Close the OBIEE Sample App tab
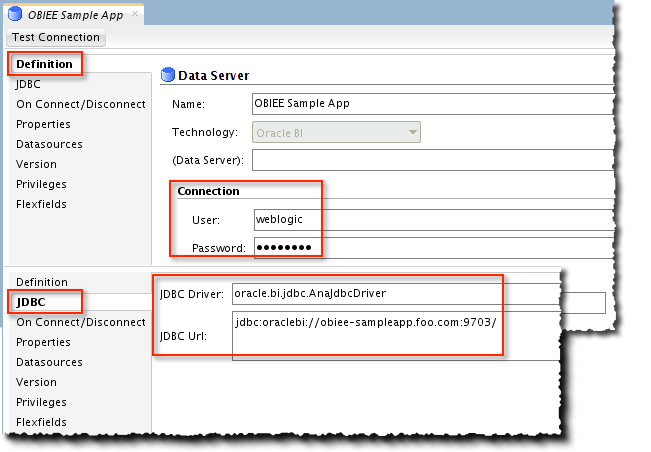Screen dimensions: 651x452 coord(135,14)
